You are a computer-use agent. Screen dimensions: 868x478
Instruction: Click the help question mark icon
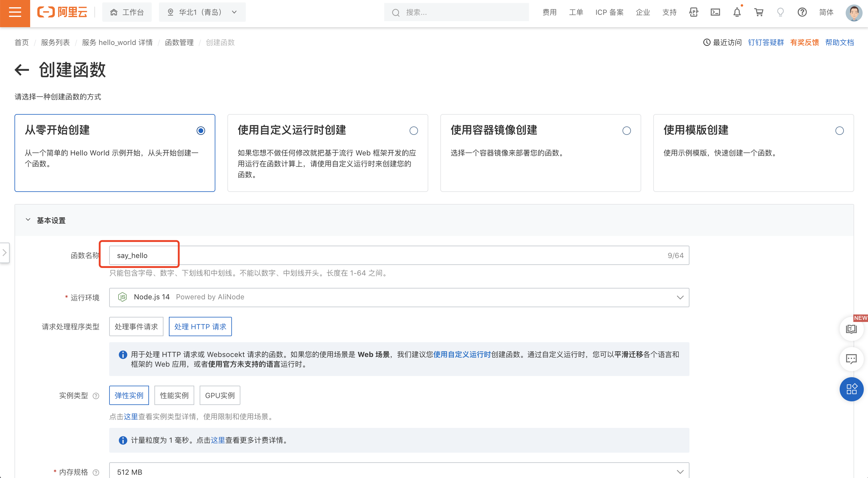802,12
